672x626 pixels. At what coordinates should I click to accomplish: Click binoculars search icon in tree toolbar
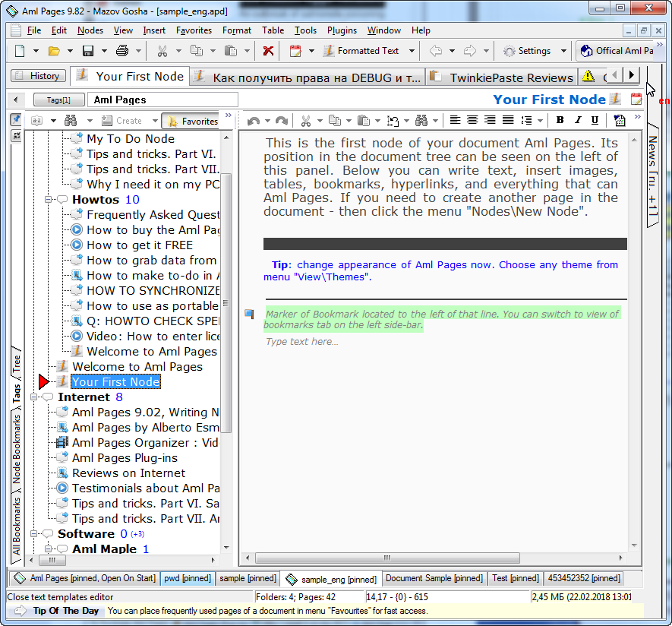pos(71,121)
